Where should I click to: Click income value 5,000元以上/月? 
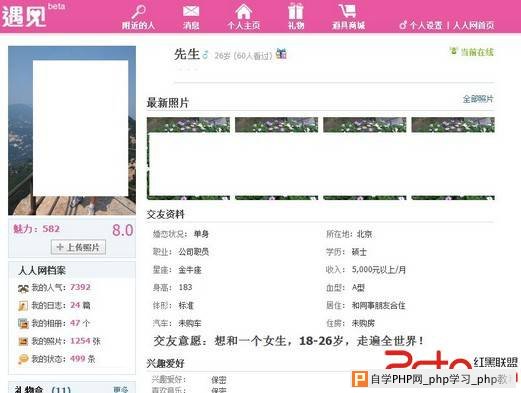point(379,269)
